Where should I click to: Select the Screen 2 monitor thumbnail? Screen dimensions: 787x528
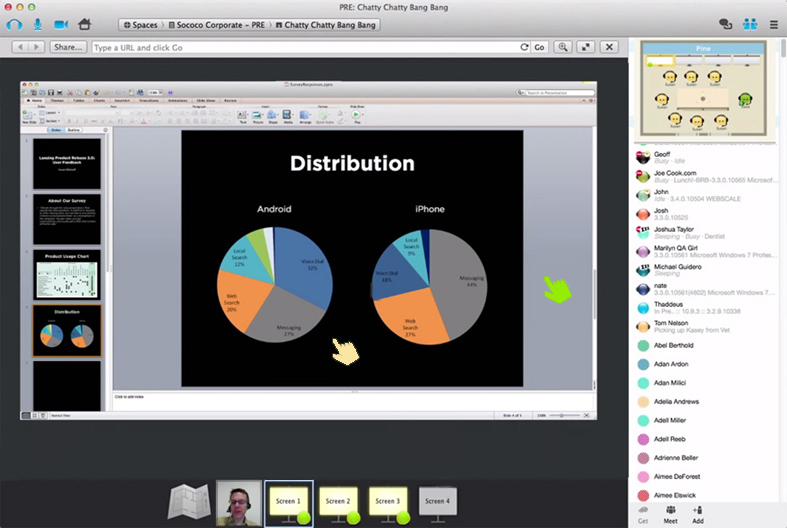(338, 501)
